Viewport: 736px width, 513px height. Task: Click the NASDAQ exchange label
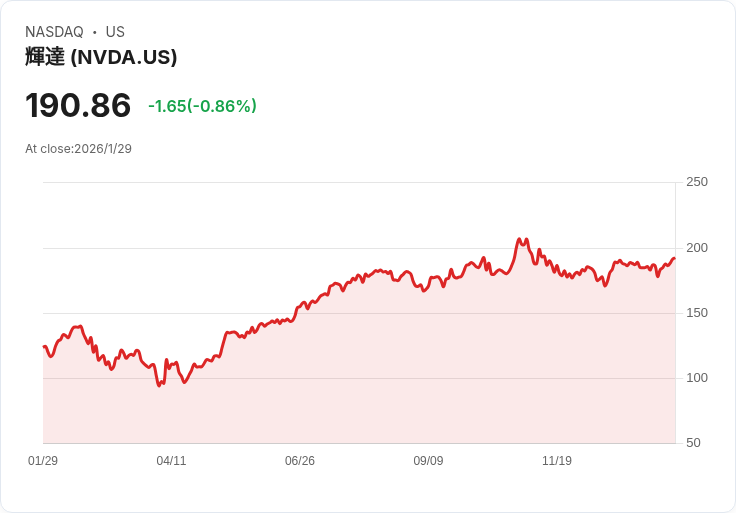point(54,32)
